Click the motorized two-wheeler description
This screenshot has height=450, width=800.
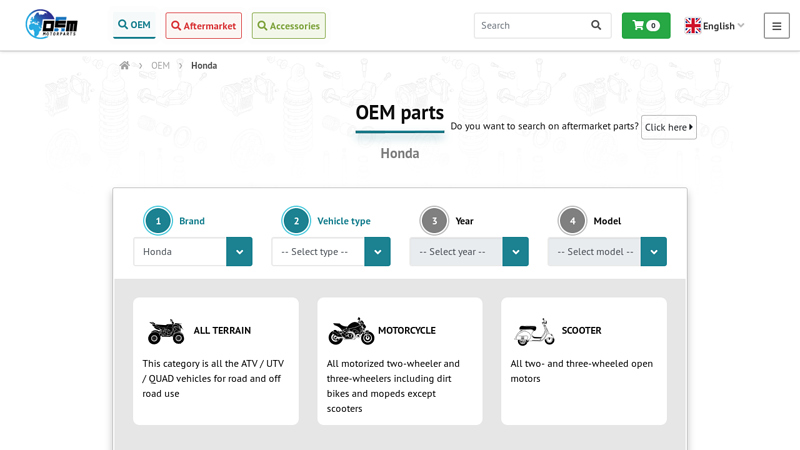393,386
